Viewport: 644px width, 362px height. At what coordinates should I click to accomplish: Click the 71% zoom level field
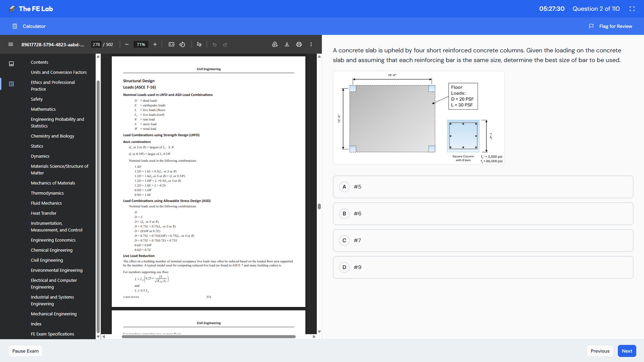click(x=141, y=44)
